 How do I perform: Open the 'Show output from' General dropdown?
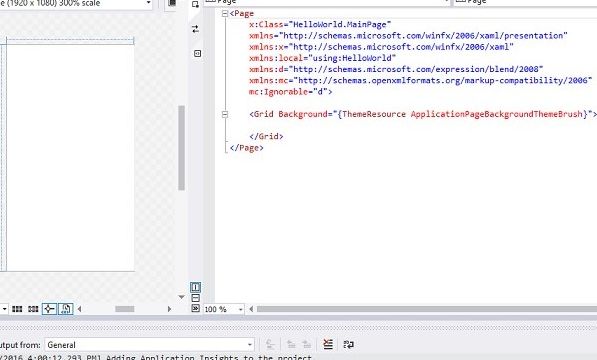coord(149,345)
